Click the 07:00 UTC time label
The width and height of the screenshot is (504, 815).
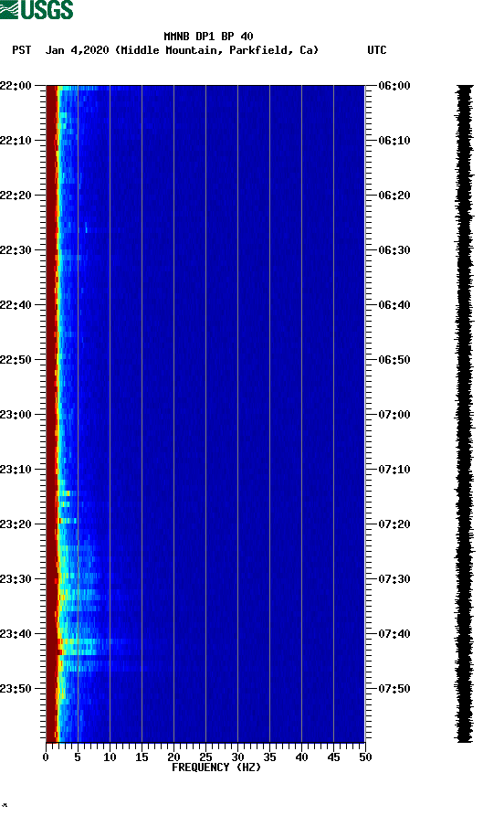pyautogui.click(x=394, y=415)
